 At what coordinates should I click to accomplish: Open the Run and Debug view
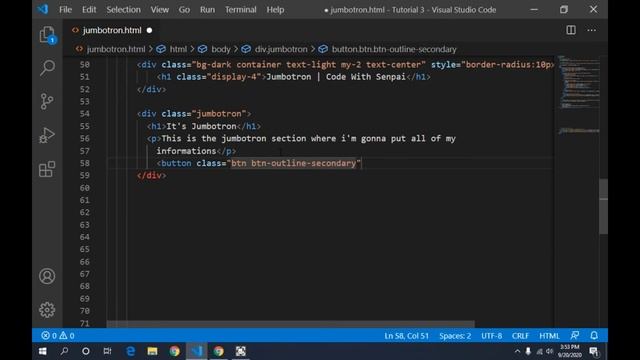(x=47, y=135)
